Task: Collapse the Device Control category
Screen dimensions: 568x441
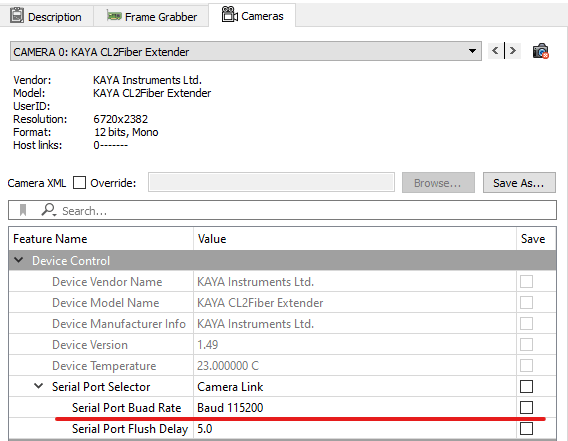Action: point(18,260)
